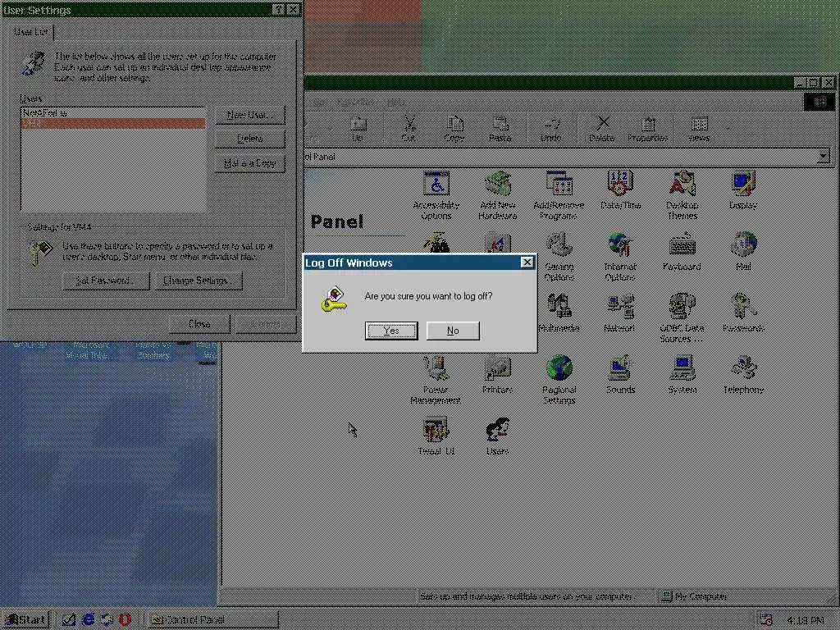The image size is (840, 630).
Task: Click Cut toolbar button
Action: tap(409, 130)
